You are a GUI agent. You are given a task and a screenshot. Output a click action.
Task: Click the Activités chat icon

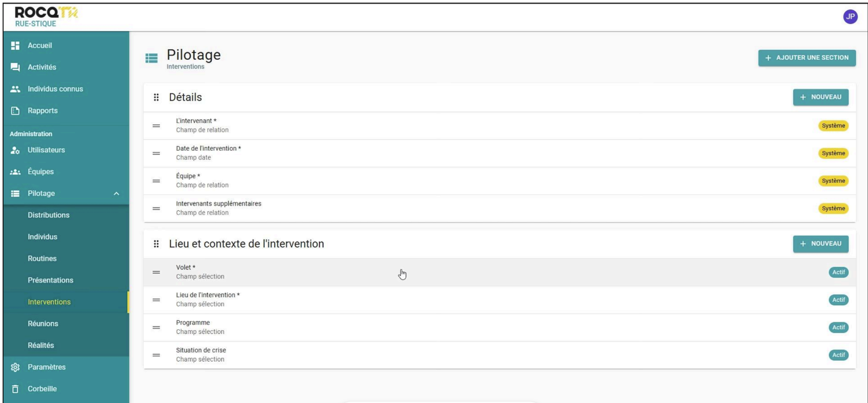pos(15,67)
